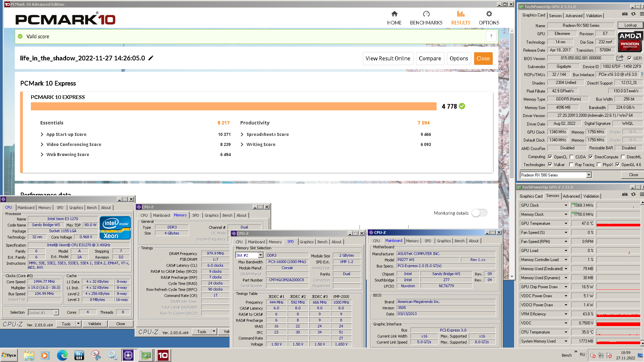Click Options button beside Compare
644x362 pixels.
(459, 58)
